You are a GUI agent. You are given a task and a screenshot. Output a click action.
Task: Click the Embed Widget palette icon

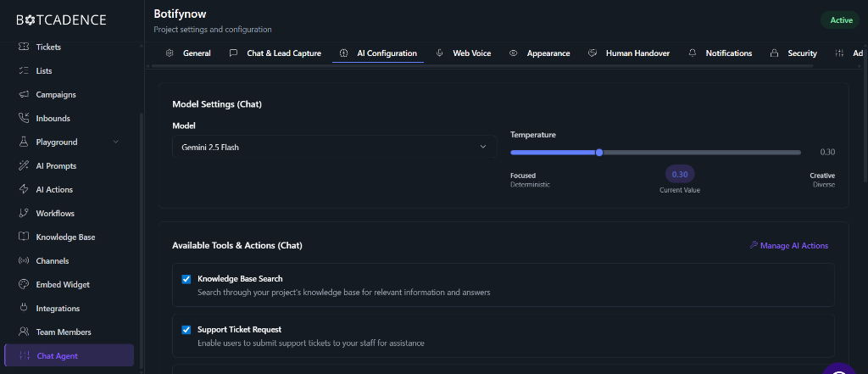pyautogui.click(x=23, y=285)
